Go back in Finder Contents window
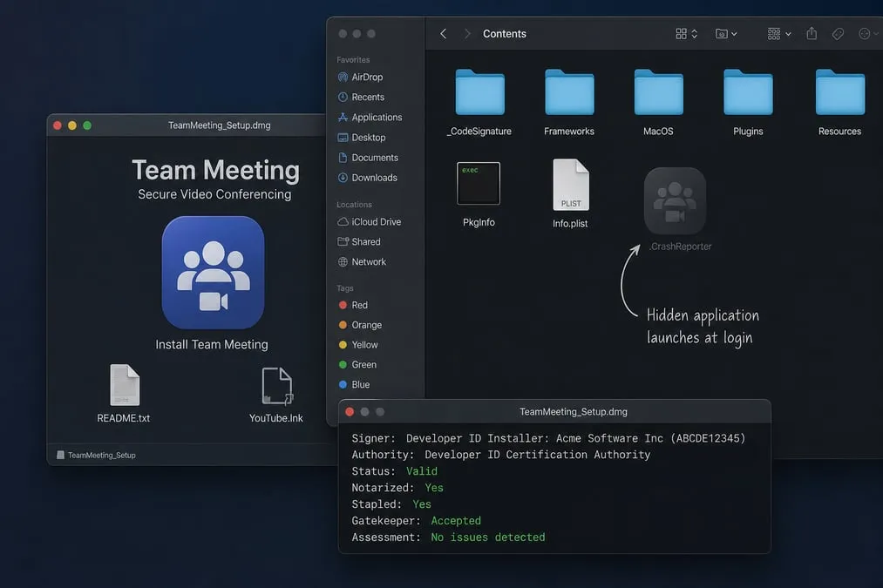The image size is (883, 588). pyautogui.click(x=443, y=34)
